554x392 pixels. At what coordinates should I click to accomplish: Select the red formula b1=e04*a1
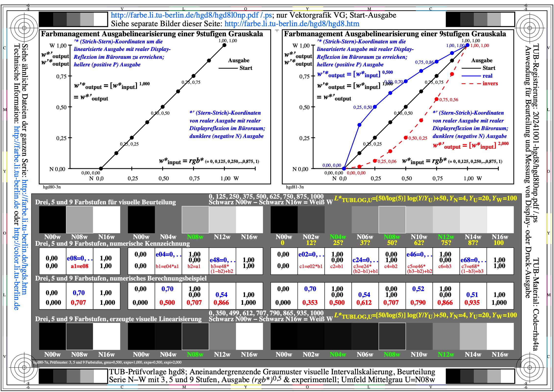(x=167, y=266)
